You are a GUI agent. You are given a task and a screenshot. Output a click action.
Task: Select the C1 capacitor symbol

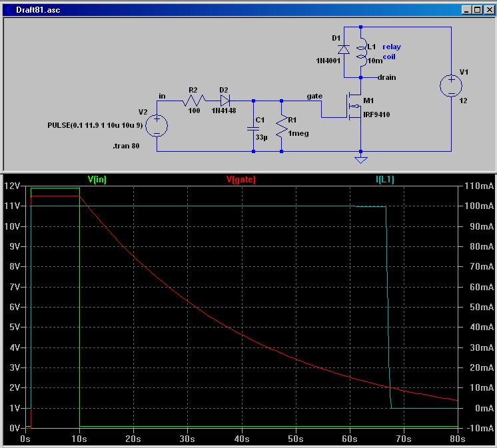click(x=253, y=128)
